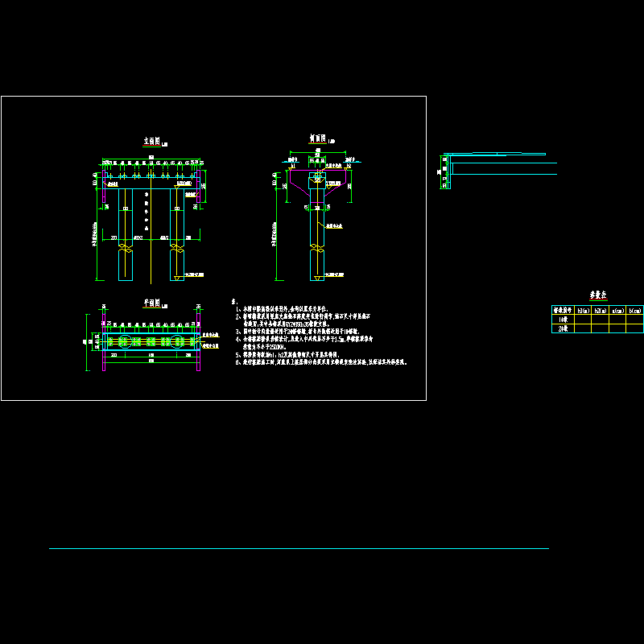Image resolution: width=644 pixels, height=644 pixels.
Task: Select the pier column in side view
Action: coord(317,234)
